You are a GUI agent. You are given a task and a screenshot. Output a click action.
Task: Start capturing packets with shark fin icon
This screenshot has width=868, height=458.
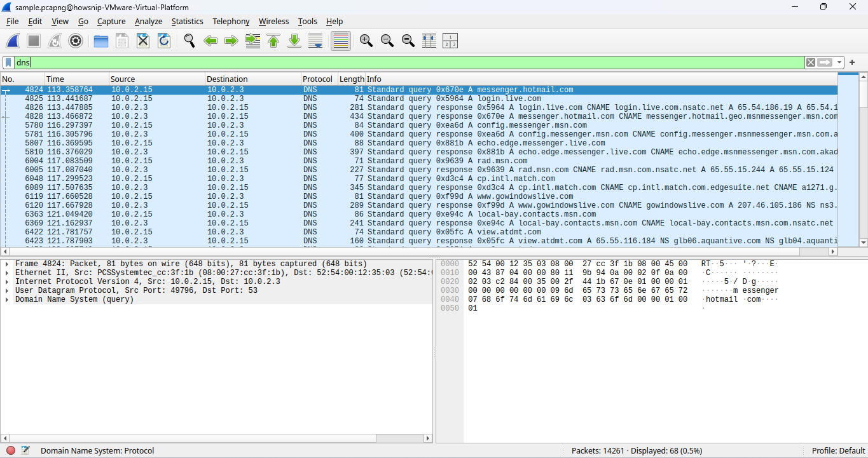[x=13, y=41]
